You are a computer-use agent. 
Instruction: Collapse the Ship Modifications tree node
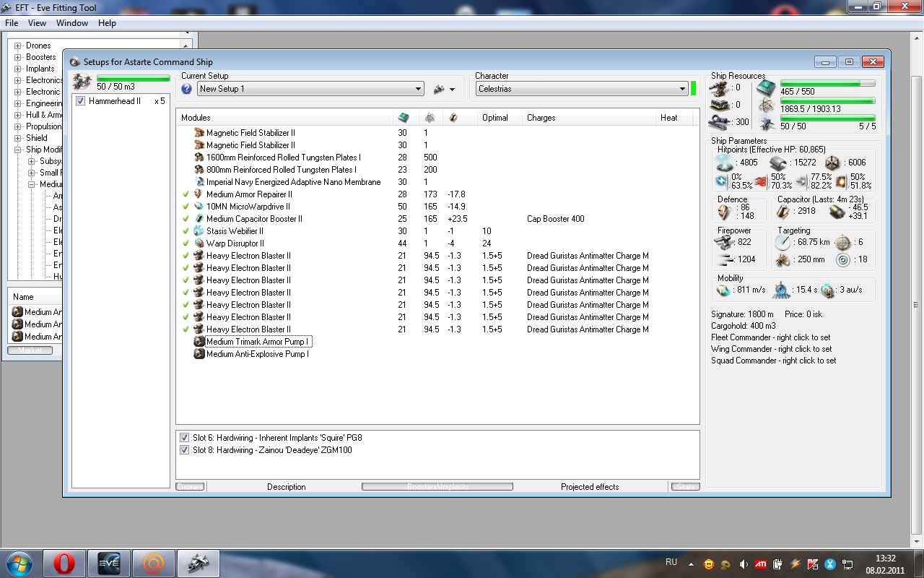click(18, 150)
